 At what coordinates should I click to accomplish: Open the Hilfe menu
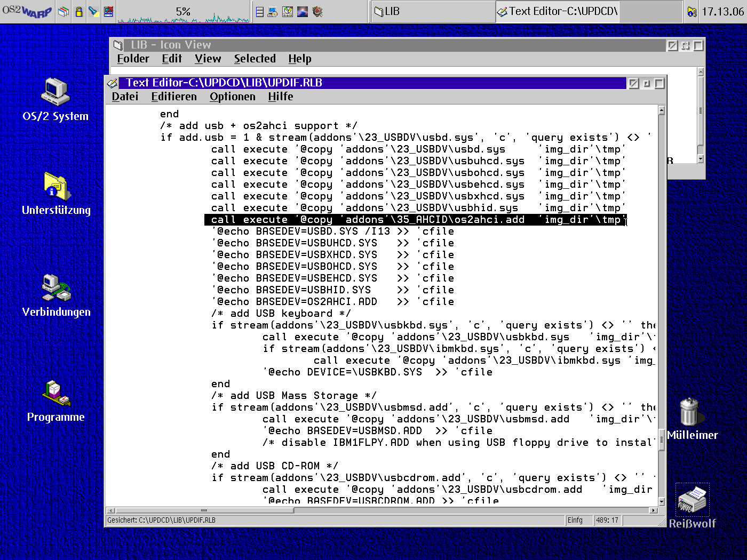coord(280,97)
